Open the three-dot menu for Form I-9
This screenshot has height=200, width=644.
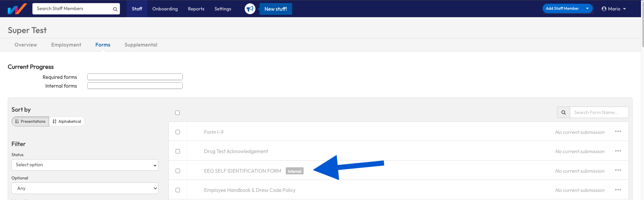click(618, 132)
